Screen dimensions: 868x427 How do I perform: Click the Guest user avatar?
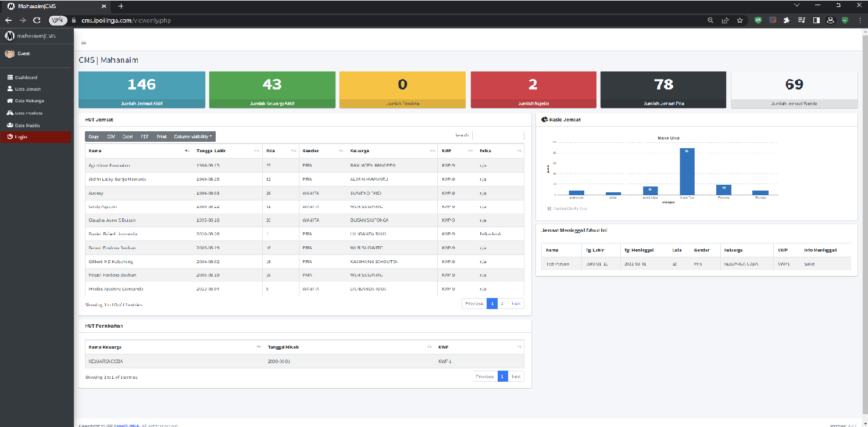pyautogui.click(x=9, y=53)
